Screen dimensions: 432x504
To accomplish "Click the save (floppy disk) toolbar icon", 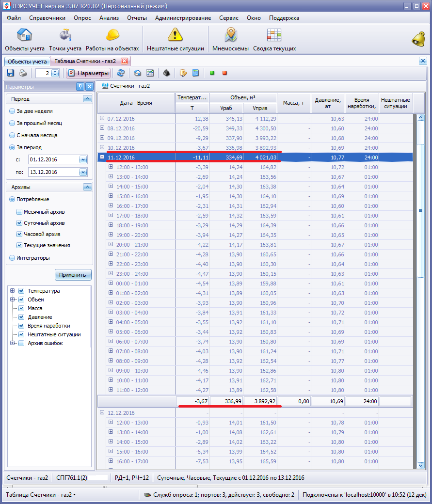I will coord(10,73).
